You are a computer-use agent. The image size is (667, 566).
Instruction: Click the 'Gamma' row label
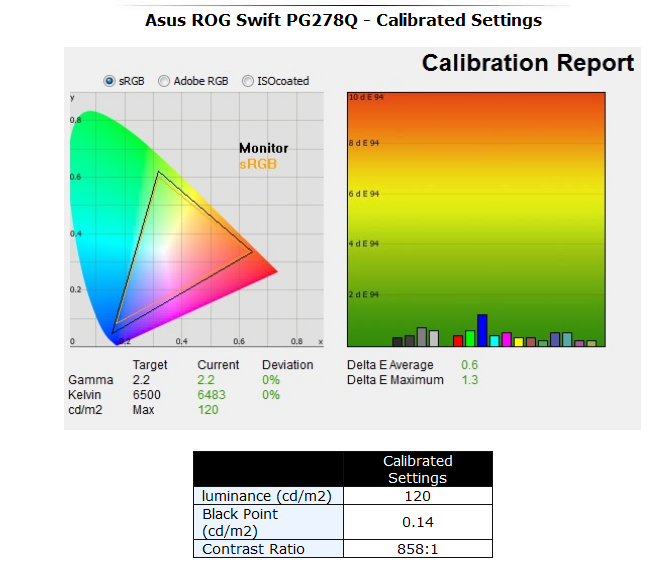click(x=91, y=380)
